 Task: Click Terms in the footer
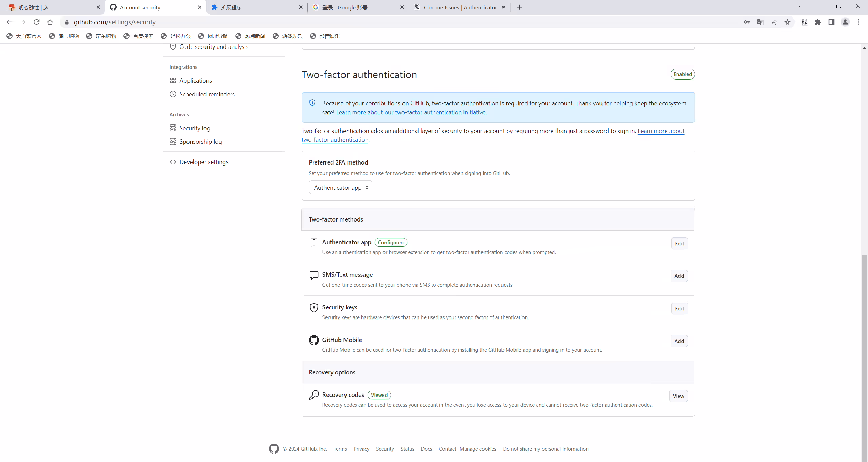340,449
